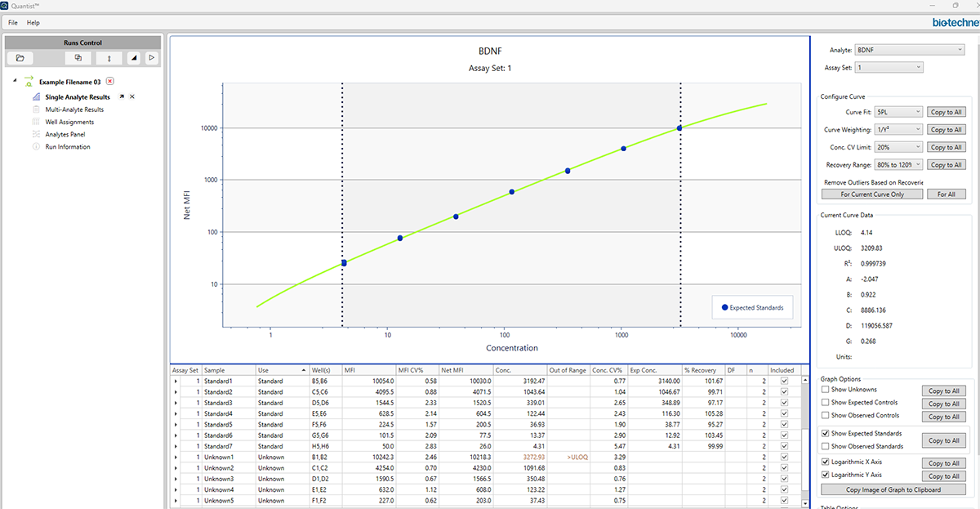Toggle the Logarithmic X Axis checkbox
980x509 pixels.
click(x=826, y=462)
